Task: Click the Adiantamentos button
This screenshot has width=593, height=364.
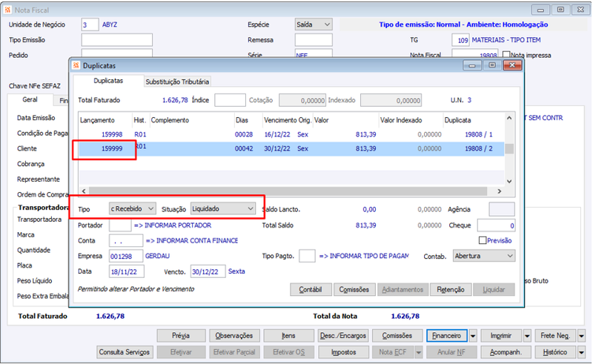Action: (402, 289)
